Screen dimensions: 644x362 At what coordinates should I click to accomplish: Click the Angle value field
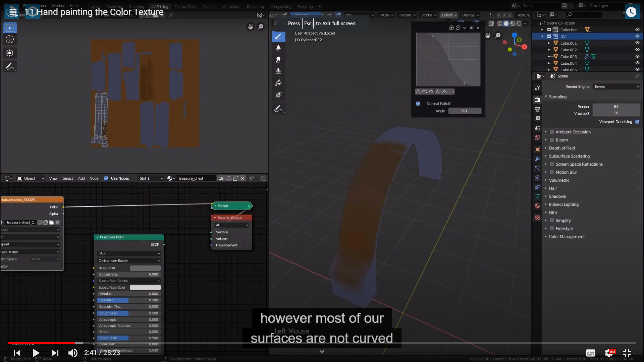pos(465,111)
